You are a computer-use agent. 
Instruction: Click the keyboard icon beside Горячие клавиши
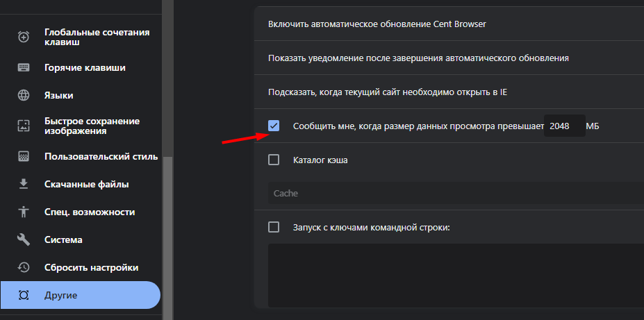24,68
